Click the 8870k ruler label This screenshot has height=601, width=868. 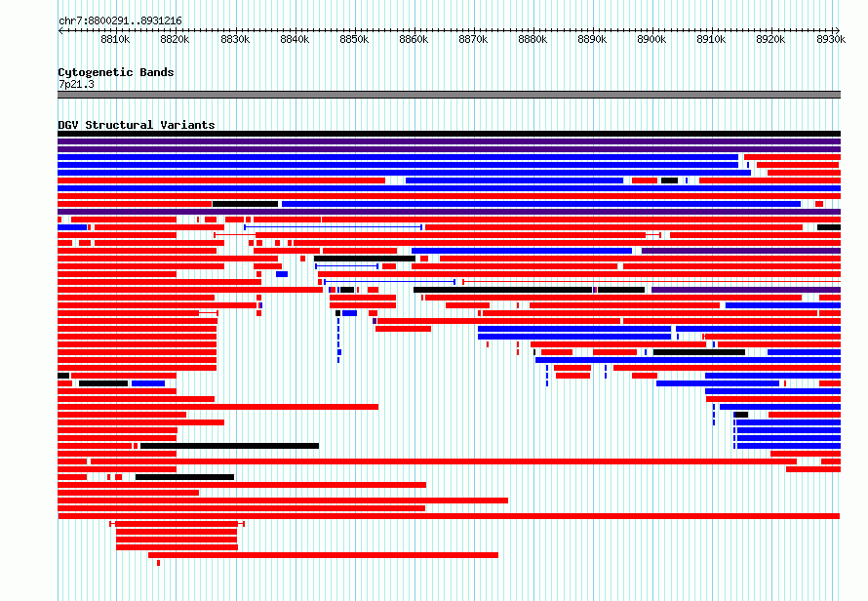(x=473, y=39)
